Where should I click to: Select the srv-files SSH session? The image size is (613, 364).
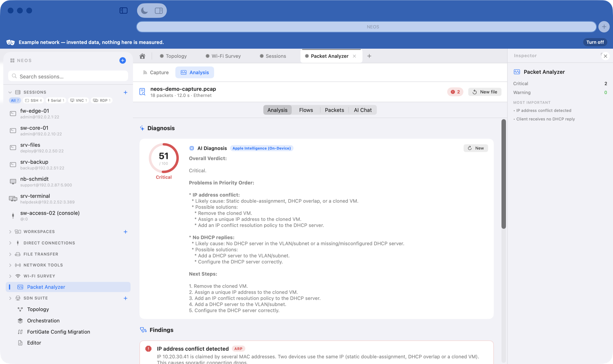[x=68, y=148]
